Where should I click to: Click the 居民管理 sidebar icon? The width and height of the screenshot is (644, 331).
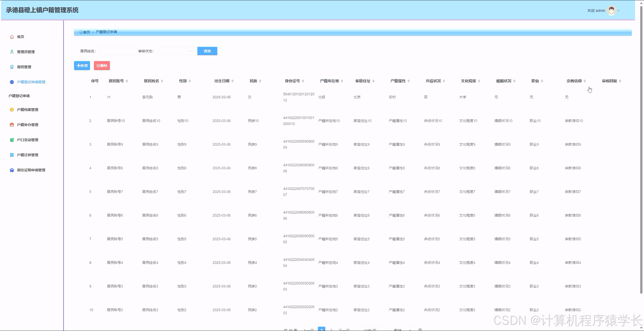pyautogui.click(x=12, y=67)
